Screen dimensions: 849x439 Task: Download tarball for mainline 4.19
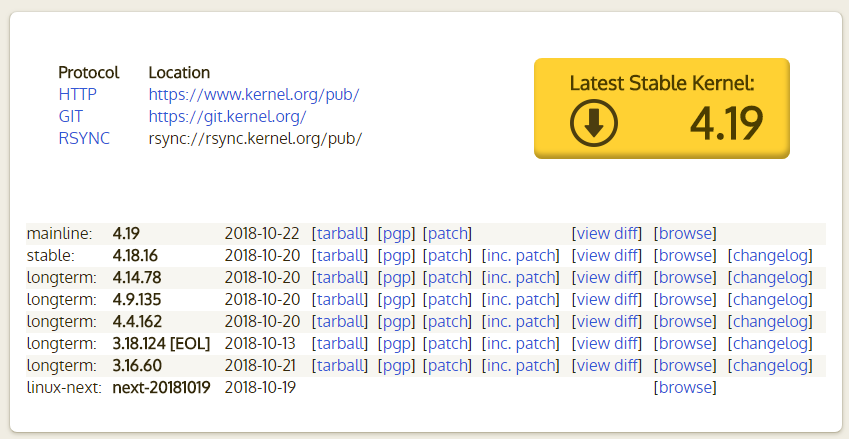tap(339, 234)
